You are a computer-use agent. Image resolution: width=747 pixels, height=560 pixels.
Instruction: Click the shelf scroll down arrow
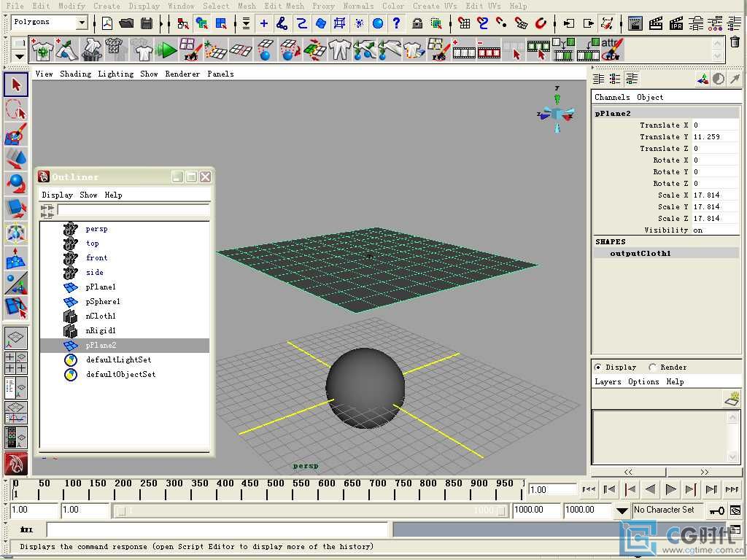pos(718,55)
